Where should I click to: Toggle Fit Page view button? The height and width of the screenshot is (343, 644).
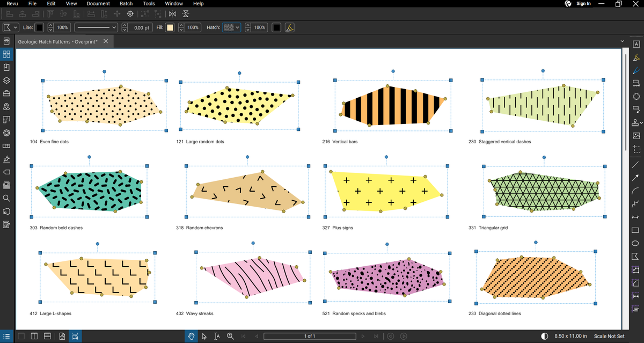[62, 336]
